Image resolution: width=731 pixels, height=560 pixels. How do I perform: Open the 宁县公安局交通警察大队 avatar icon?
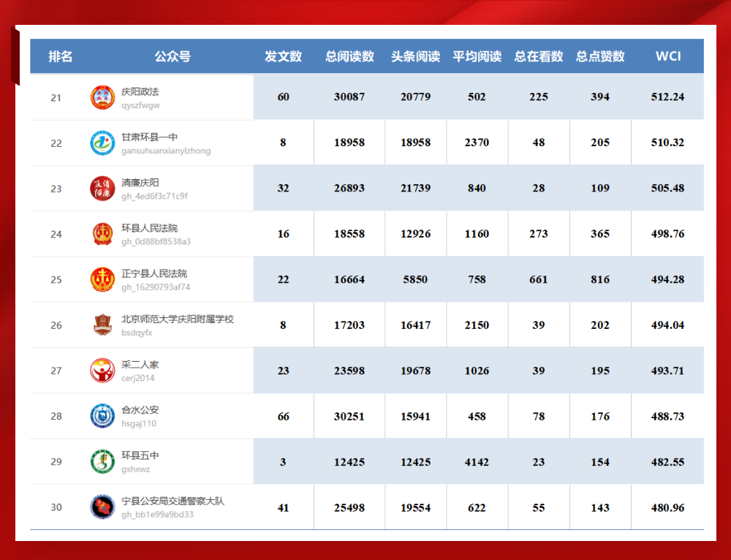coord(102,507)
